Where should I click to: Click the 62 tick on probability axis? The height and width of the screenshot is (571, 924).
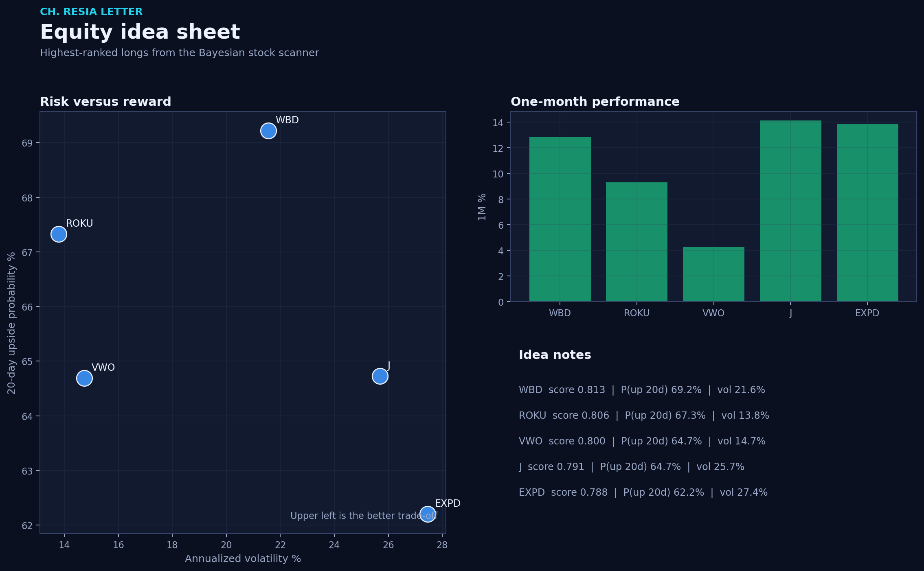click(x=27, y=526)
